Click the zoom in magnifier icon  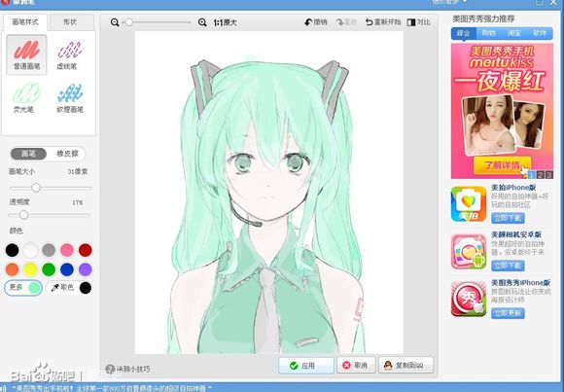(x=202, y=22)
